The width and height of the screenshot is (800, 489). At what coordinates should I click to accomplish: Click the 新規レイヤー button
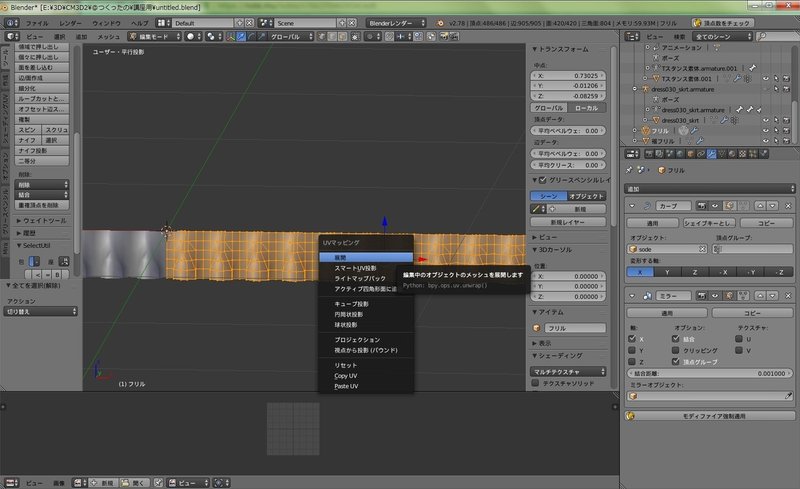pos(568,222)
